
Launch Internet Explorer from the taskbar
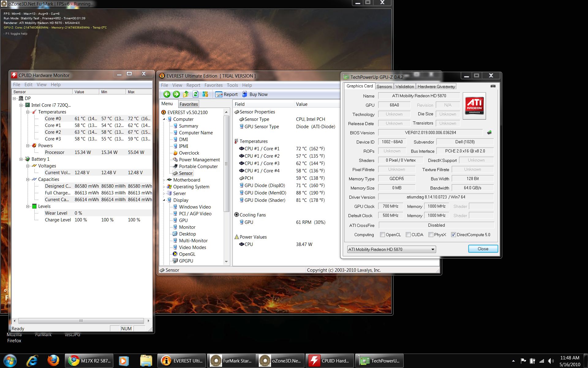[x=32, y=361]
